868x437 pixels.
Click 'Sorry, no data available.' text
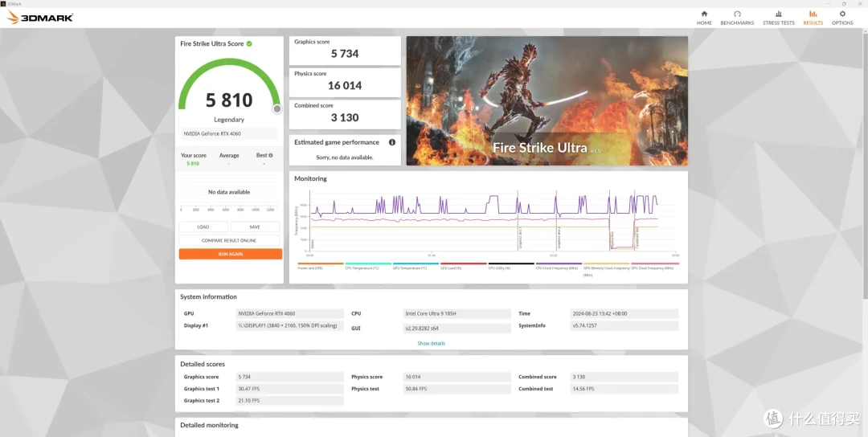(x=345, y=157)
